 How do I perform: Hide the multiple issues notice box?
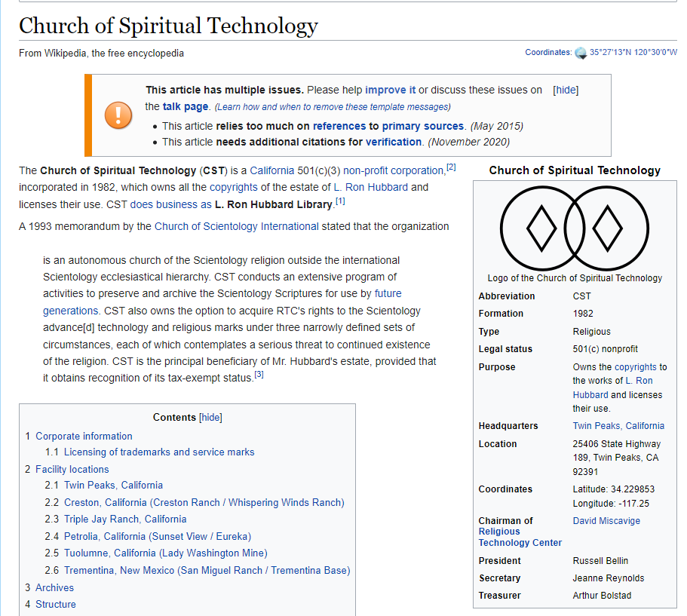tap(566, 90)
